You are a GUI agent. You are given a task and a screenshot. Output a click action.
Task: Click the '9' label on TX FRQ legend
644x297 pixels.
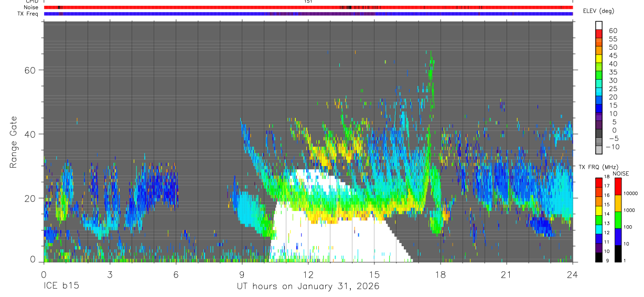[x=607, y=261]
